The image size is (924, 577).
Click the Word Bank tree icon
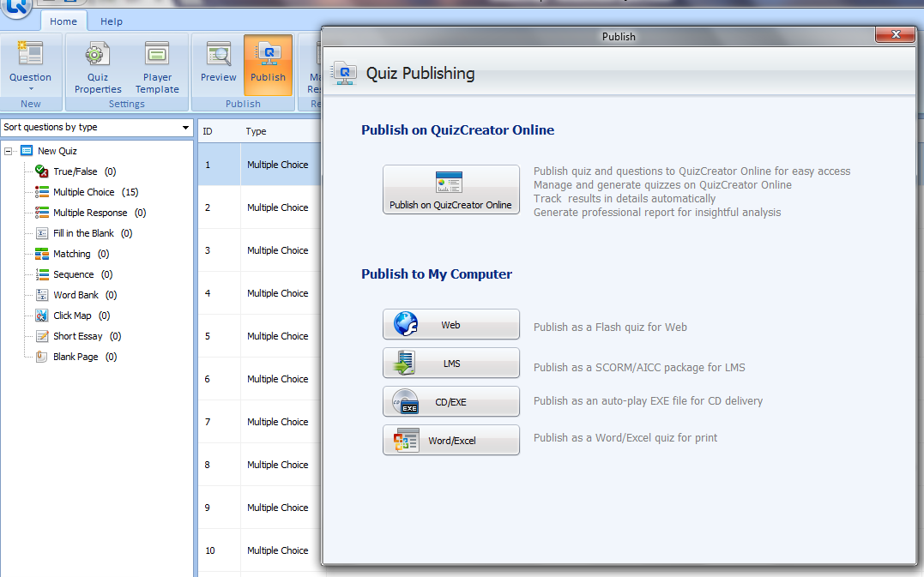coord(42,295)
